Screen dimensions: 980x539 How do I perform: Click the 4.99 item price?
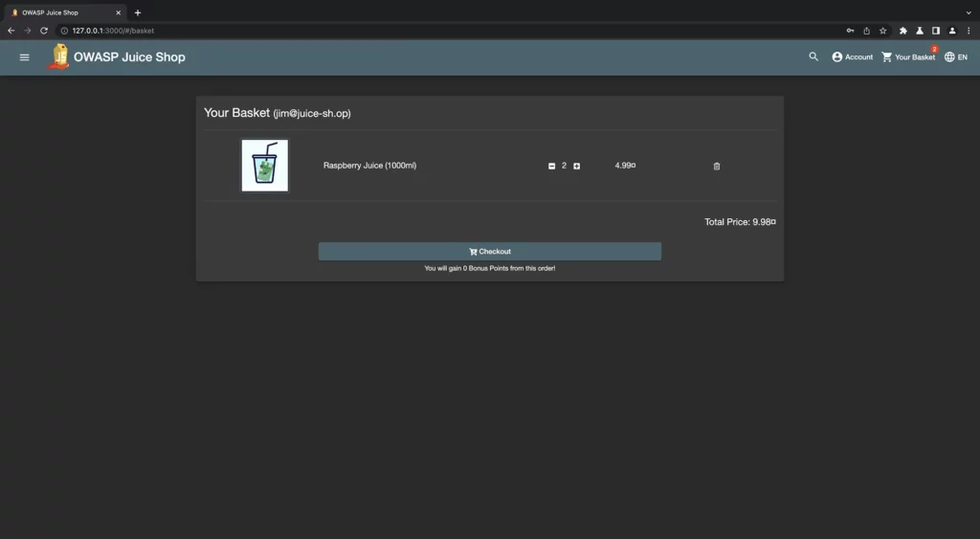(625, 165)
